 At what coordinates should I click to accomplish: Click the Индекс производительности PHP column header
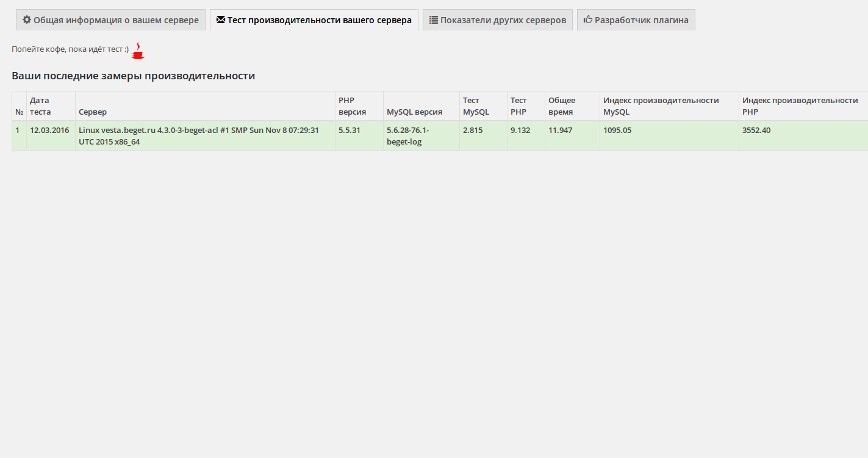point(800,106)
